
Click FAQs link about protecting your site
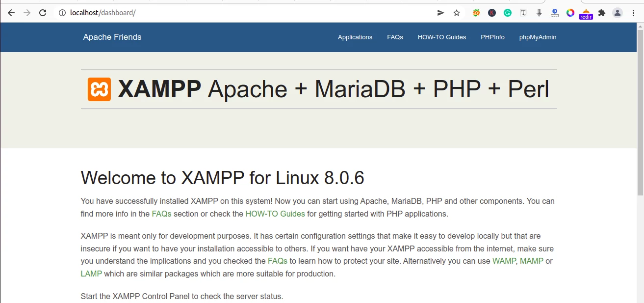tap(278, 261)
